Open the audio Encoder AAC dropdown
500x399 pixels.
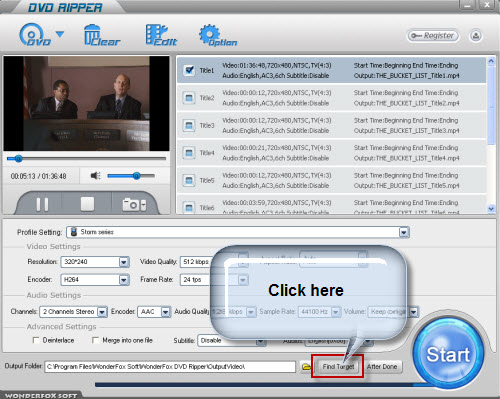pos(165,312)
